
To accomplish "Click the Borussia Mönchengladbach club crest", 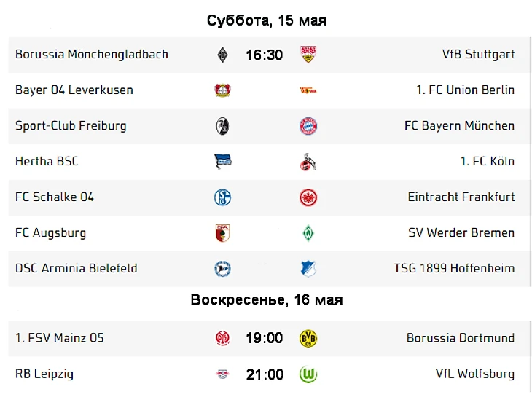I will click(223, 55).
